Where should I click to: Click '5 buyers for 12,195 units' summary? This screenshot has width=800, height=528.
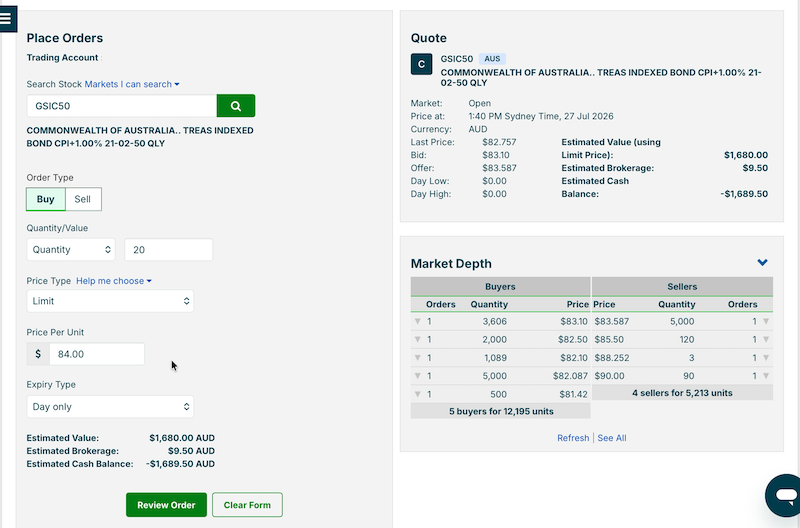501,411
